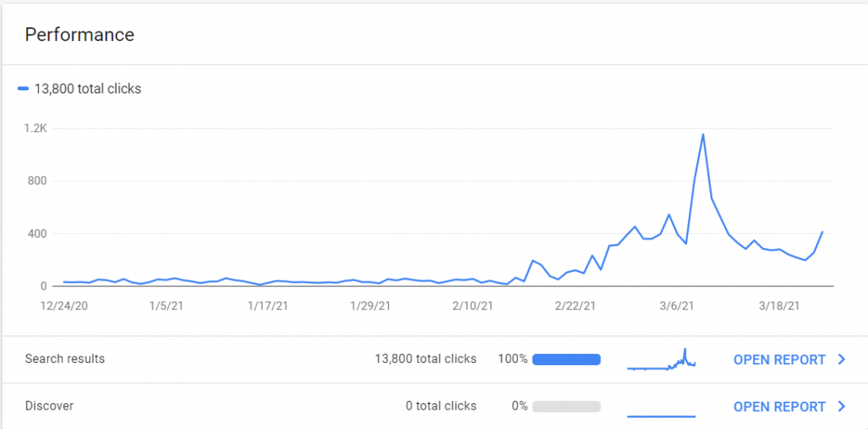The height and width of the screenshot is (429, 868).
Task: Click the 800 y-axis gridline label
Action: [35, 181]
